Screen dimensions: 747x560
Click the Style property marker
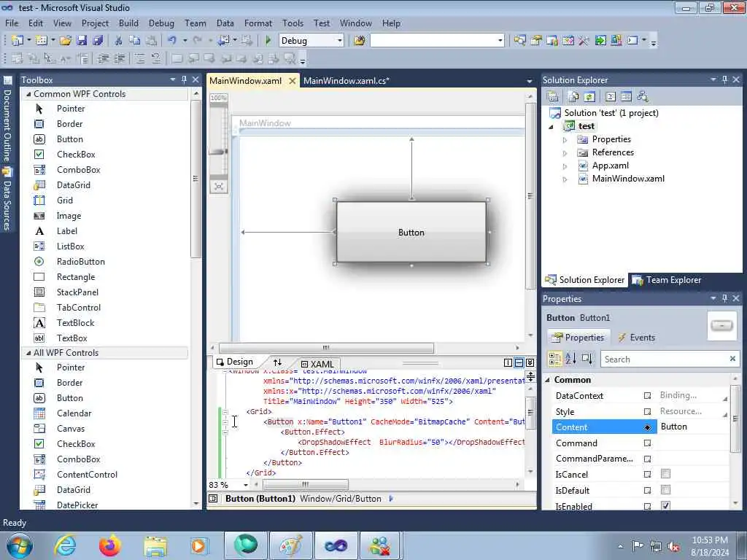point(648,411)
